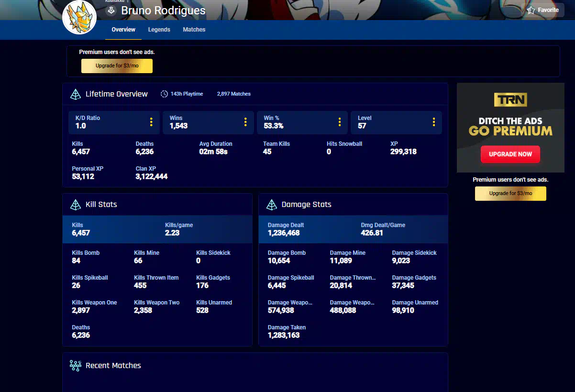The image size is (575, 392).
Task: Click the Damage Mine 11,089 stat
Action: (x=348, y=257)
